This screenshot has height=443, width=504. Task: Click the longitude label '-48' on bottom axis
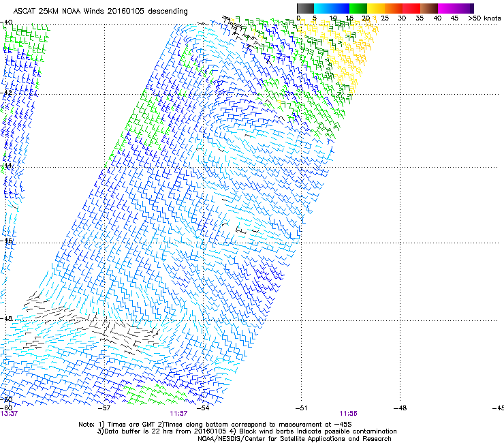pyautogui.click(x=400, y=408)
